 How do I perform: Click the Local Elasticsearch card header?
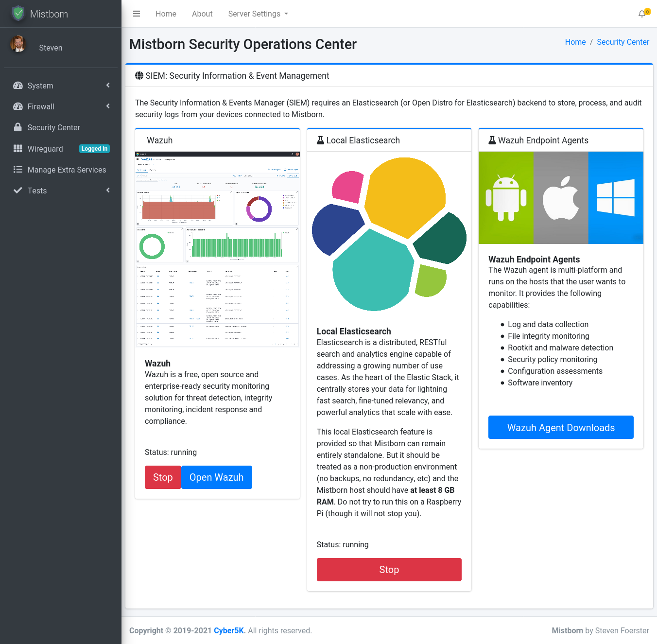[389, 140]
